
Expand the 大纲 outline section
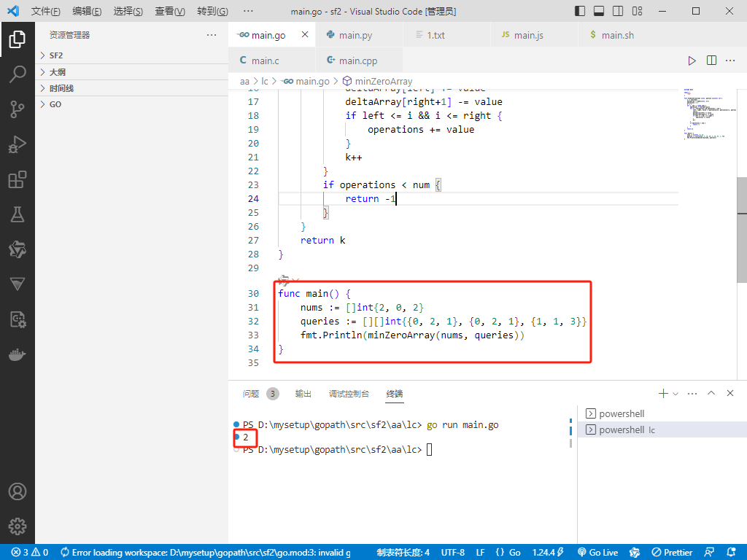(x=131, y=72)
